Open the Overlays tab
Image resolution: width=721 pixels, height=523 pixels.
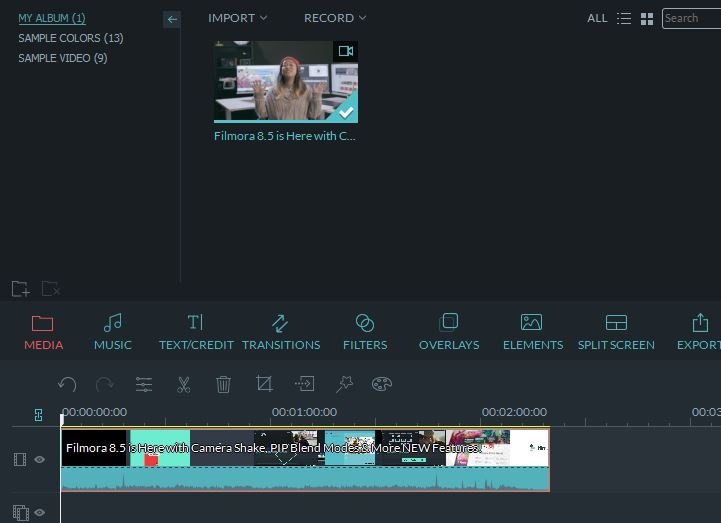(449, 333)
